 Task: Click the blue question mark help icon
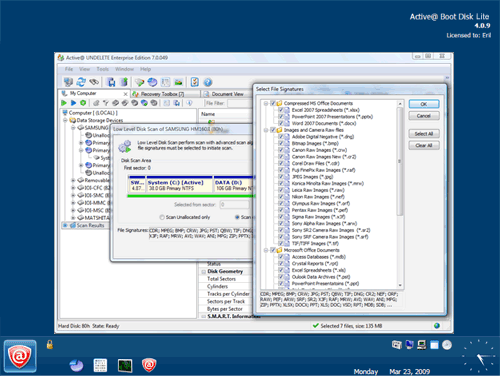[208, 82]
